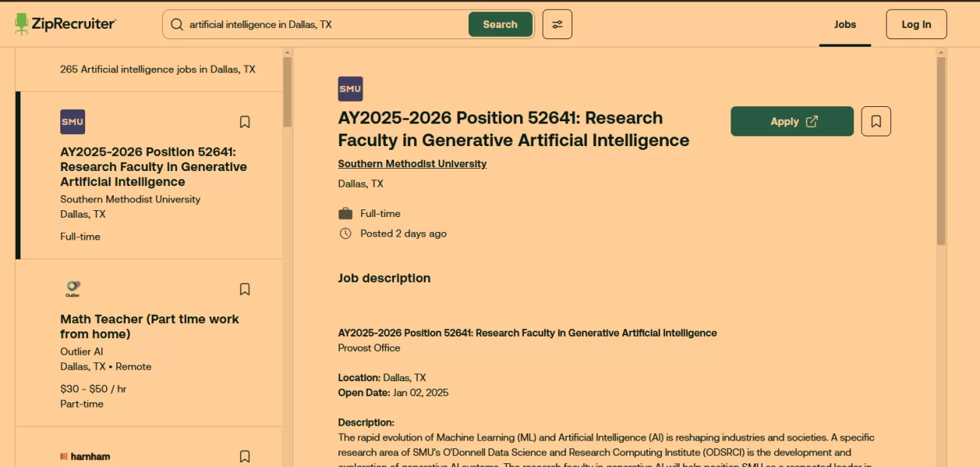This screenshot has width=980, height=467.
Task: Click 'Part-time' label on Math Teacher card
Action: (82, 404)
